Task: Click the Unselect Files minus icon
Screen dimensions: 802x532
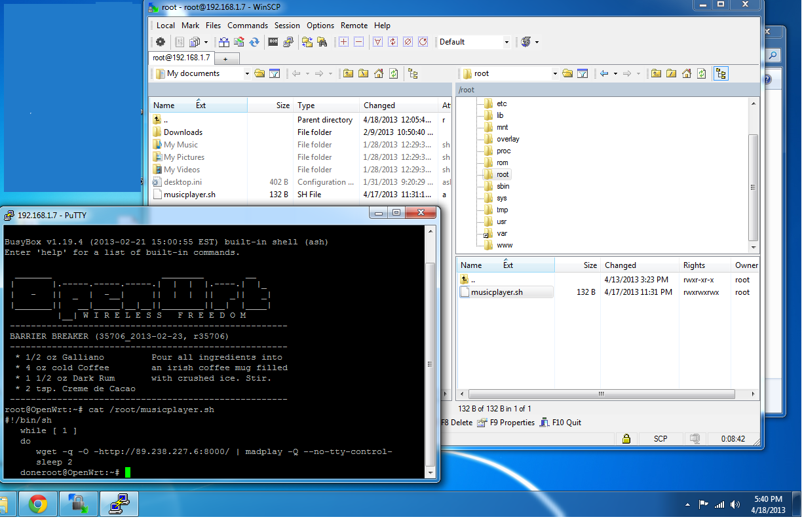Action: point(358,42)
